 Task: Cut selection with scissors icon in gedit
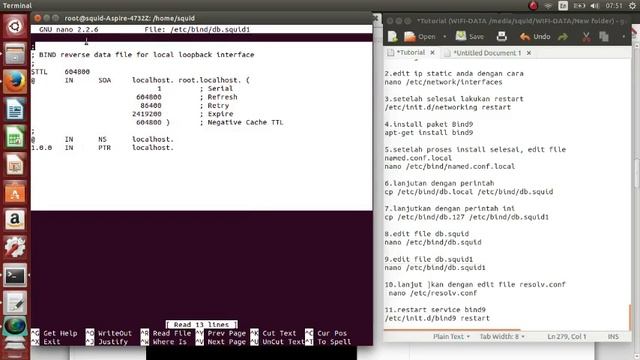586,37
